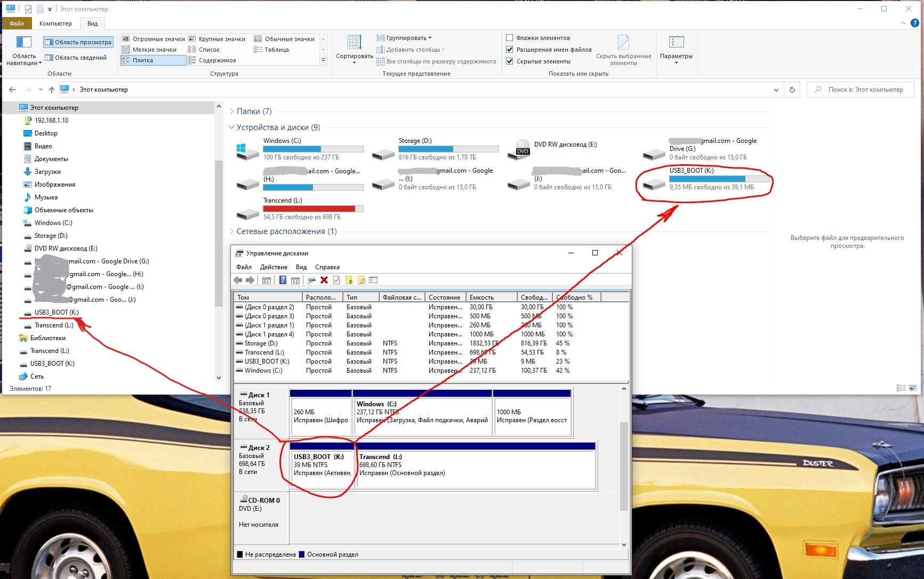Click the red X delete icon in Disk Management
Image resolution: width=924 pixels, height=579 pixels.
[x=324, y=280]
